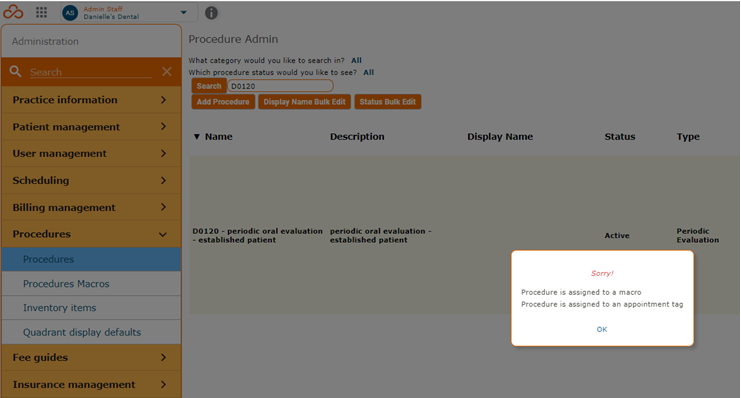741x398 pixels.
Task: Open the apps grid menu icon
Action: pos(42,12)
